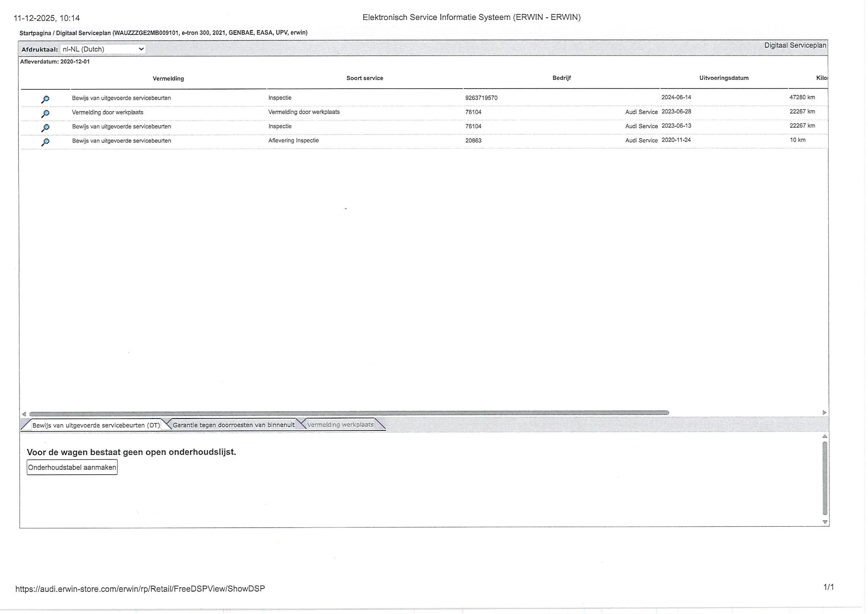Click the lower panel vertical scrollbar
The width and height of the screenshot is (868, 614).
tap(825, 478)
